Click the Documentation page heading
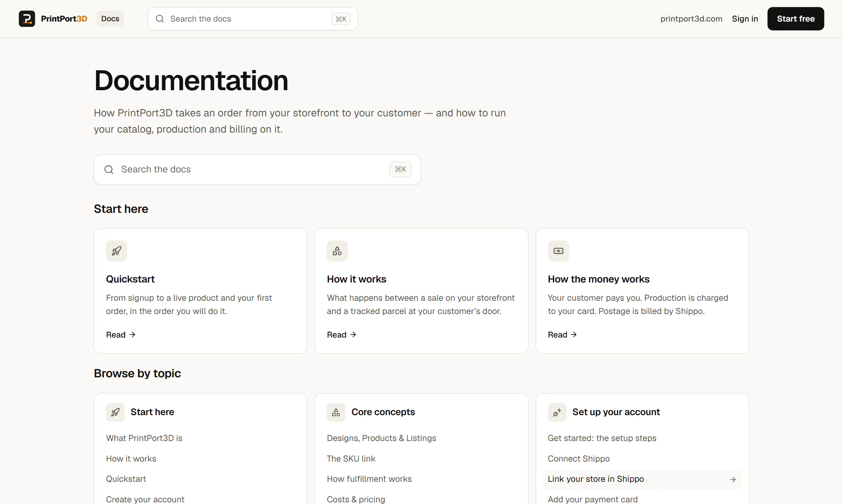The width and height of the screenshot is (843, 504). [x=191, y=81]
